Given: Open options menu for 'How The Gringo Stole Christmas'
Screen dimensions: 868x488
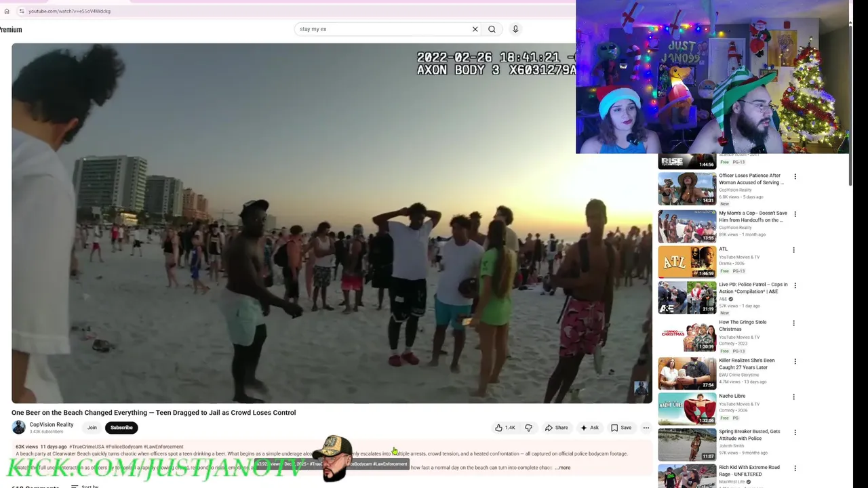Looking at the screenshot, I should (x=793, y=323).
